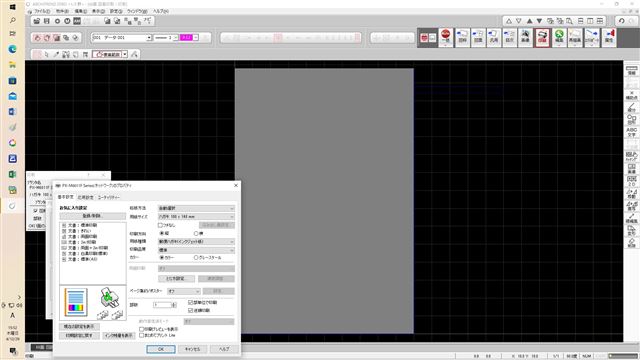Image resolution: width=640 pixels, height=360 pixels.
Task: Open Excel from the taskbar
Action: coord(12,174)
